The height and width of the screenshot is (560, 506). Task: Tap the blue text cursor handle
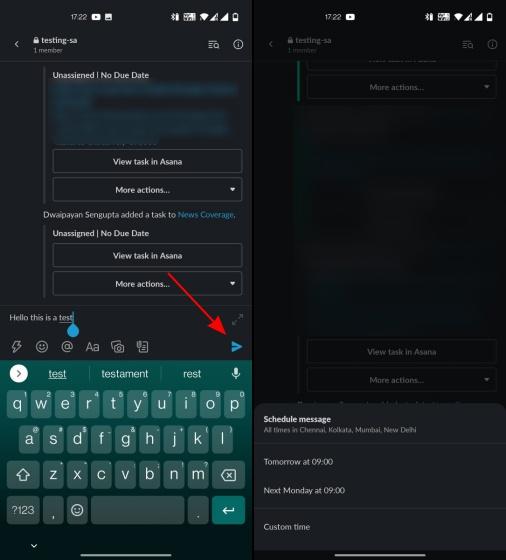click(x=73, y=330)
